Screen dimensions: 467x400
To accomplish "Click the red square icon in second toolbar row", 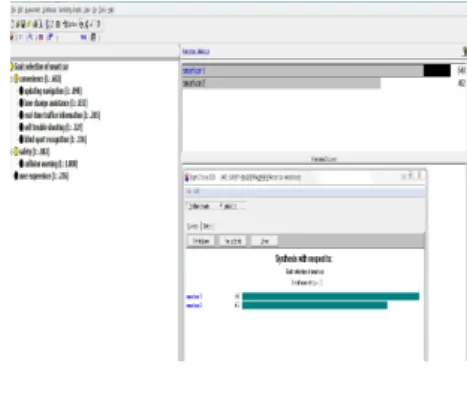I will pyautogui.click(x=41, y=37).
